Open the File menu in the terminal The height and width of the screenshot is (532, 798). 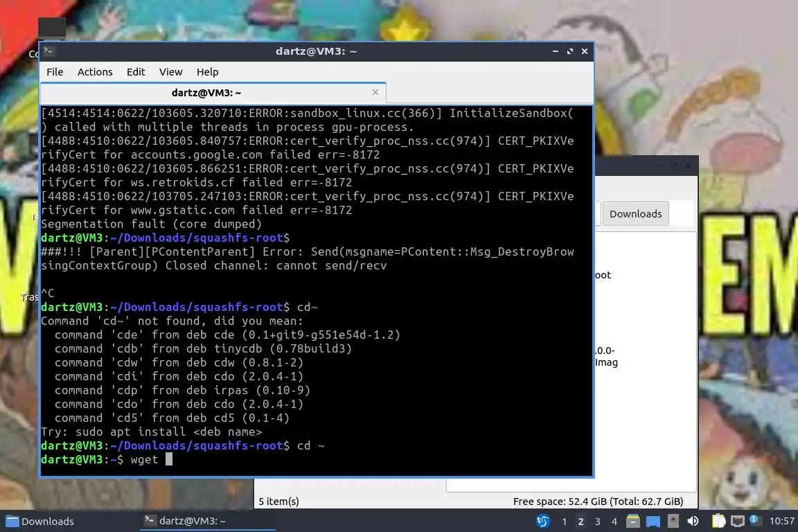[55, 72]
